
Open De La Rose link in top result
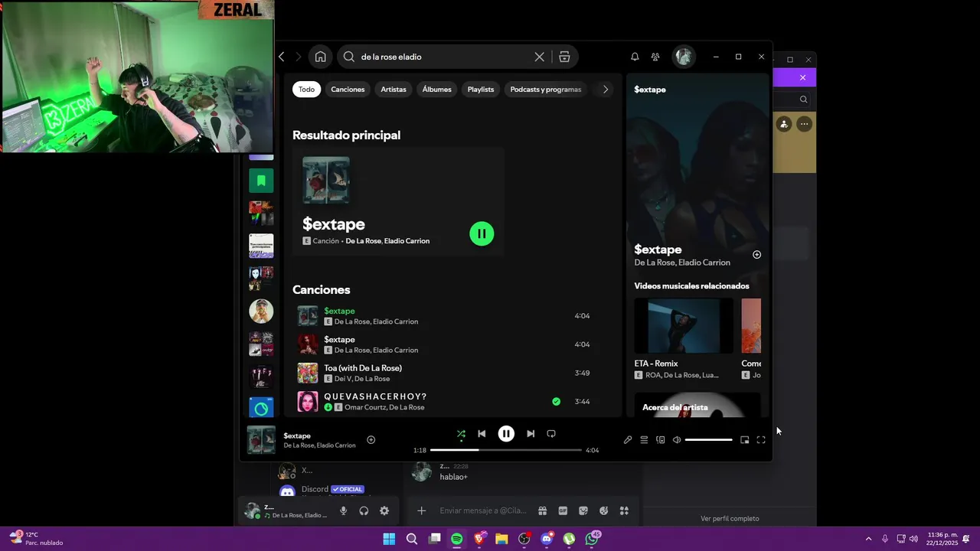363,241
